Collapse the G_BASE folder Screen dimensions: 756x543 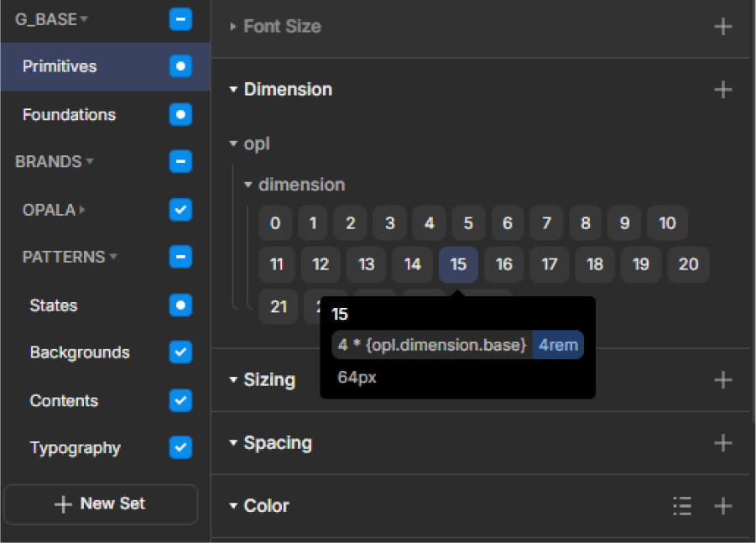(83, 19)
